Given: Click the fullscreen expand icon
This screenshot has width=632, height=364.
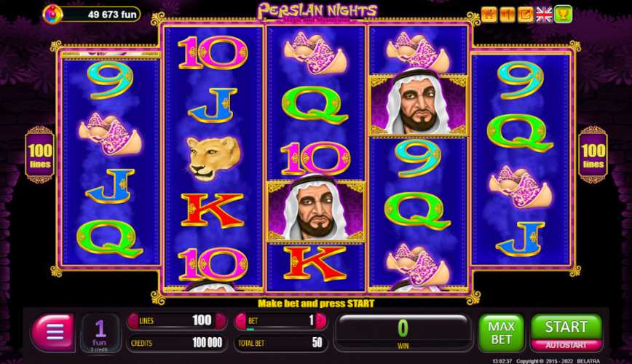Looking at the screenshot, I should (x=526, y=15).
